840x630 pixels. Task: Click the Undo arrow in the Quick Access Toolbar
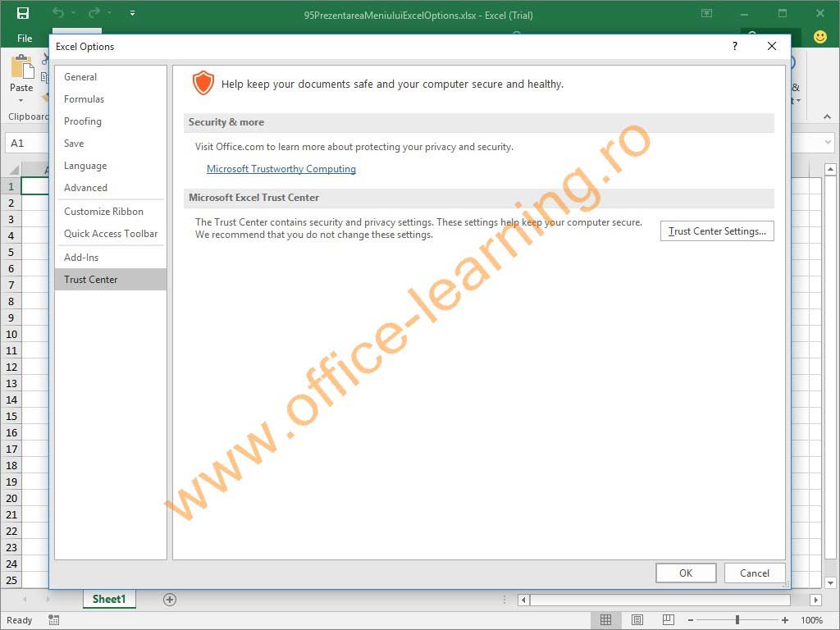pyautogui.click(x=58, y=13)
